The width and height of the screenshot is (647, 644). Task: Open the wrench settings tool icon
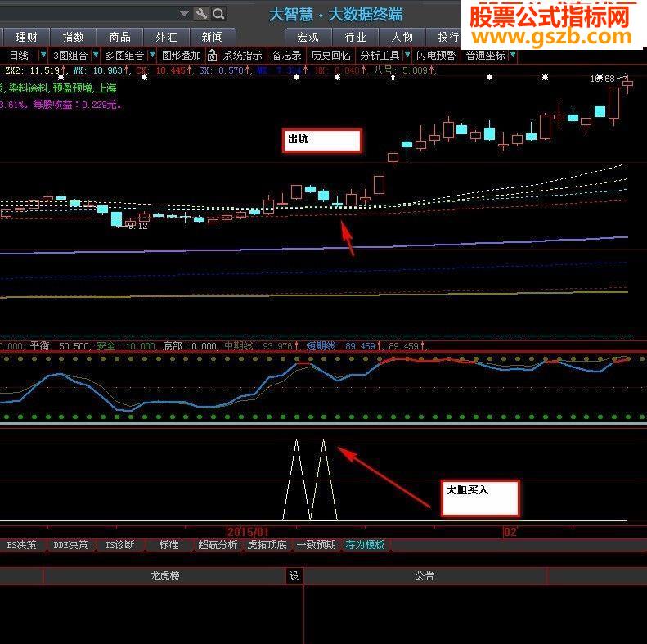(201, 14)
